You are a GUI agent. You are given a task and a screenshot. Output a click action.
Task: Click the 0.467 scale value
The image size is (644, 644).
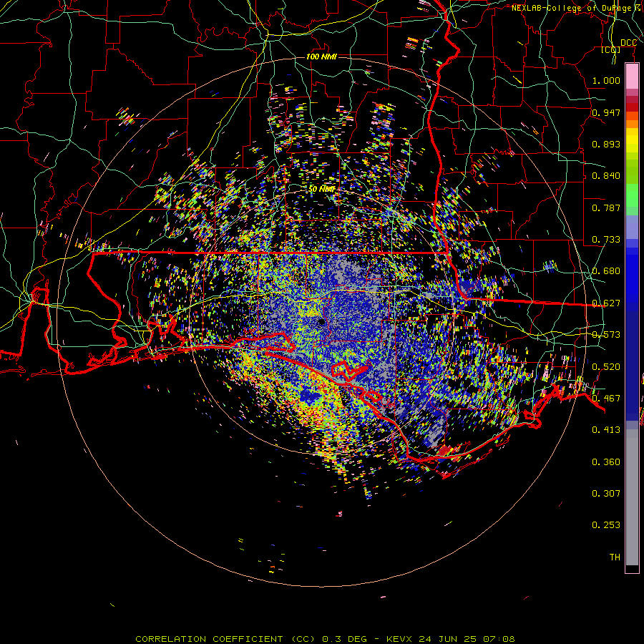(x=606, y=399)
